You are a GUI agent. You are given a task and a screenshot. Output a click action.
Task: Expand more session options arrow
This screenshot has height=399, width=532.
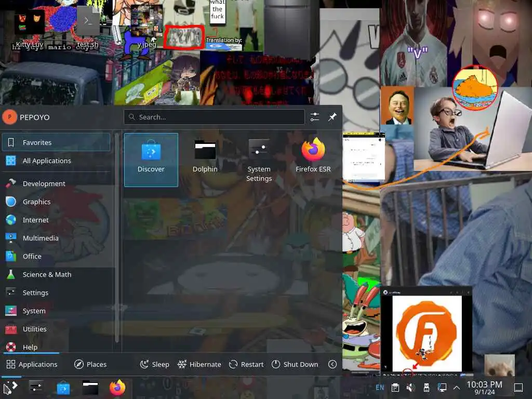[x=332, y=364]
